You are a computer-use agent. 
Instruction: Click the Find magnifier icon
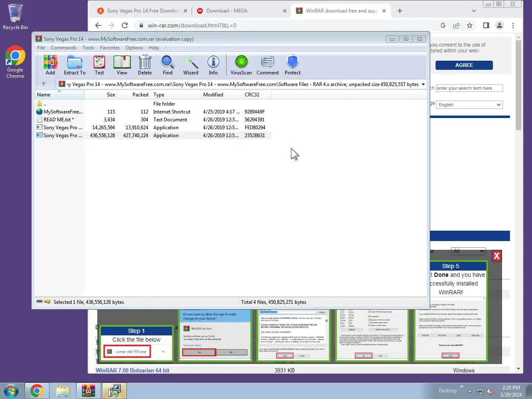click(x=167, y=65)
